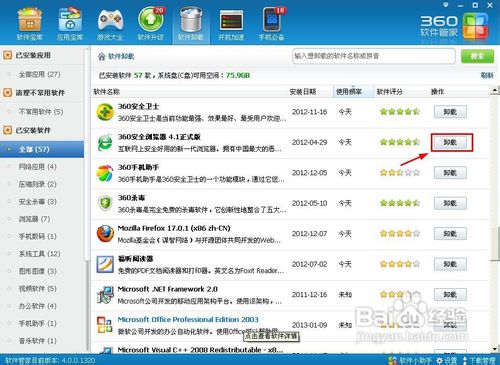This screenshot has height=365, width=500.
Task: Click the 福昕阅读器 Foxit icon
Action: point(105,264)
